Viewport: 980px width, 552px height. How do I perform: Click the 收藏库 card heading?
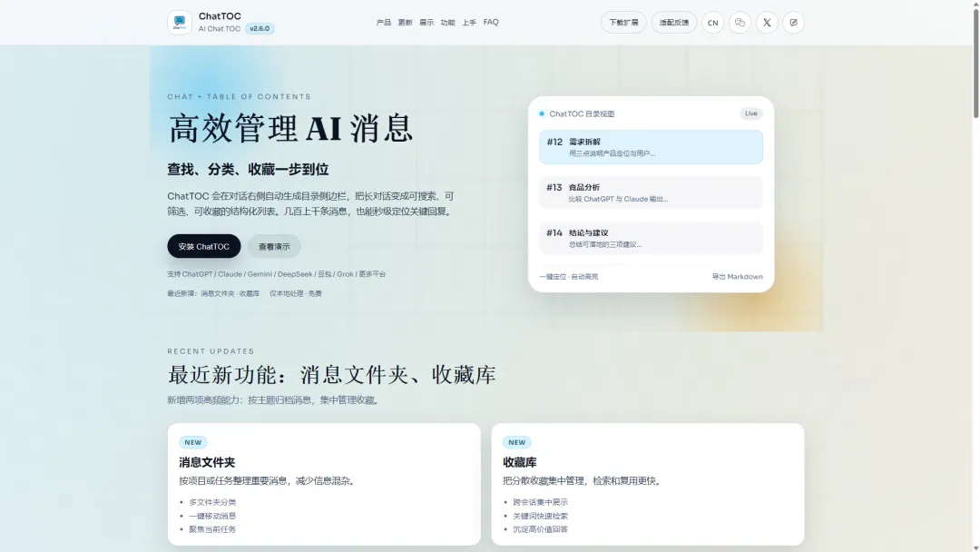(x=519, y=463)
